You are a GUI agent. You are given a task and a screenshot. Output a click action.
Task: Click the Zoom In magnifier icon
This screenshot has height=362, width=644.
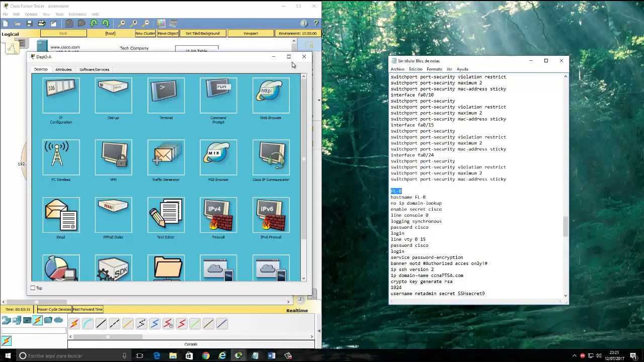click(x=121, y=24)
